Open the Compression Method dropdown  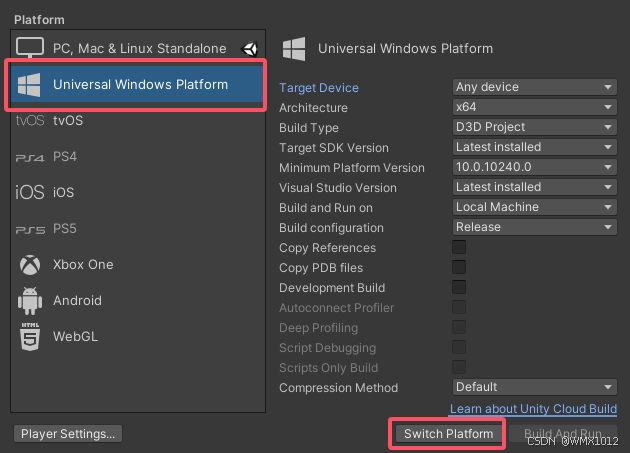(535, 387)
